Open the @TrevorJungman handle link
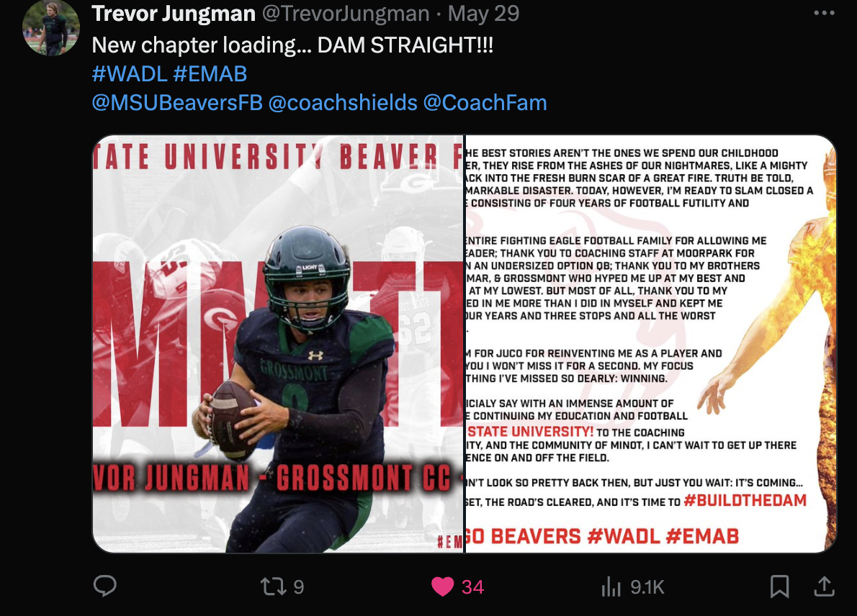This screenshot has width=857, height=616. 346,14
